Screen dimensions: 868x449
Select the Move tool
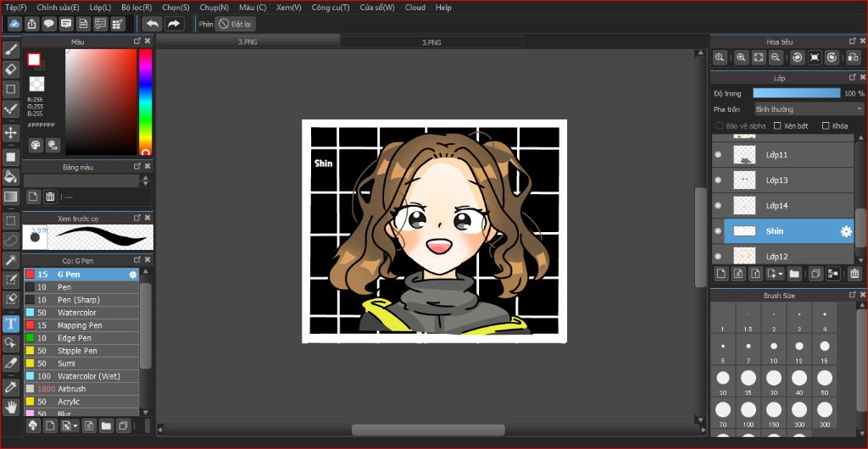pos(10,133)
